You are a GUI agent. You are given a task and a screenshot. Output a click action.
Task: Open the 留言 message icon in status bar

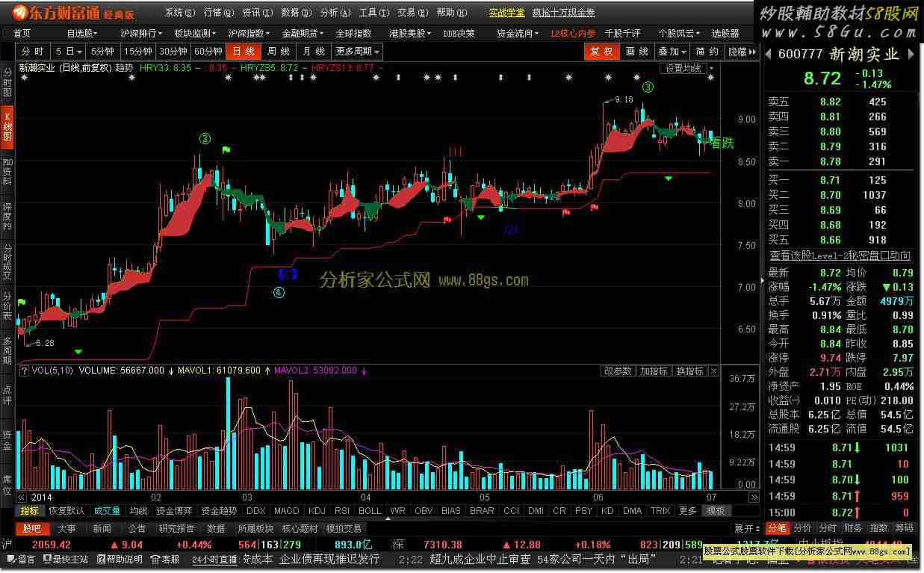21,559
